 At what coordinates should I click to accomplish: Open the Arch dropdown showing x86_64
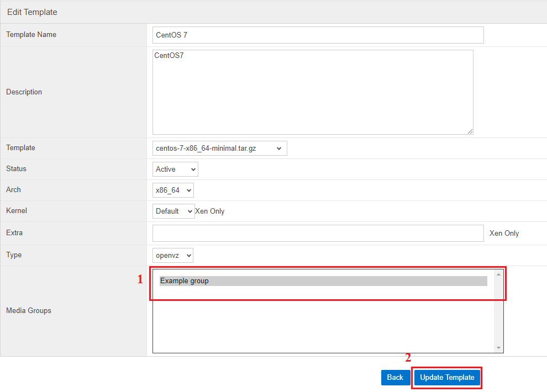(173, 190)
